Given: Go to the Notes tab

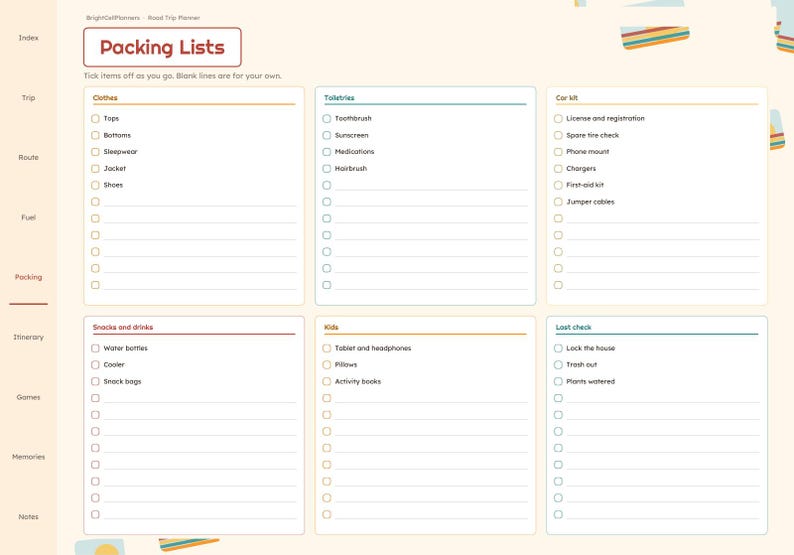Looking at the screenshot, I should pyautogui.click(x=28, y=517).
